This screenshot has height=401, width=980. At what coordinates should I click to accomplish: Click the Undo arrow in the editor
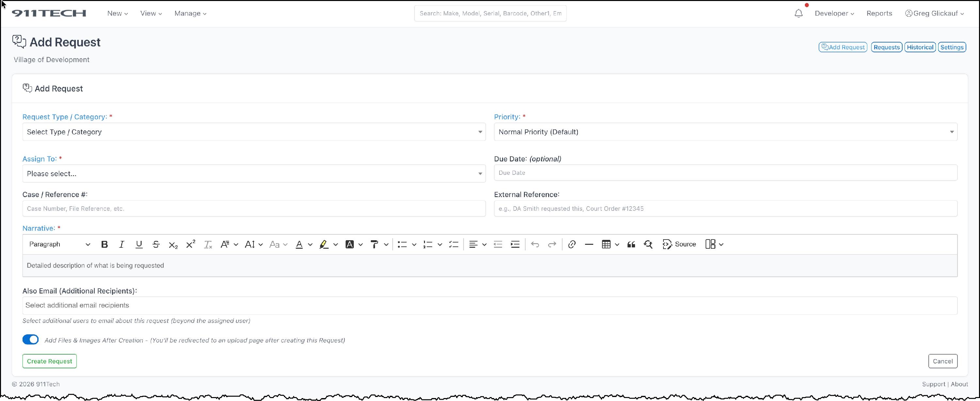[535, 244]
